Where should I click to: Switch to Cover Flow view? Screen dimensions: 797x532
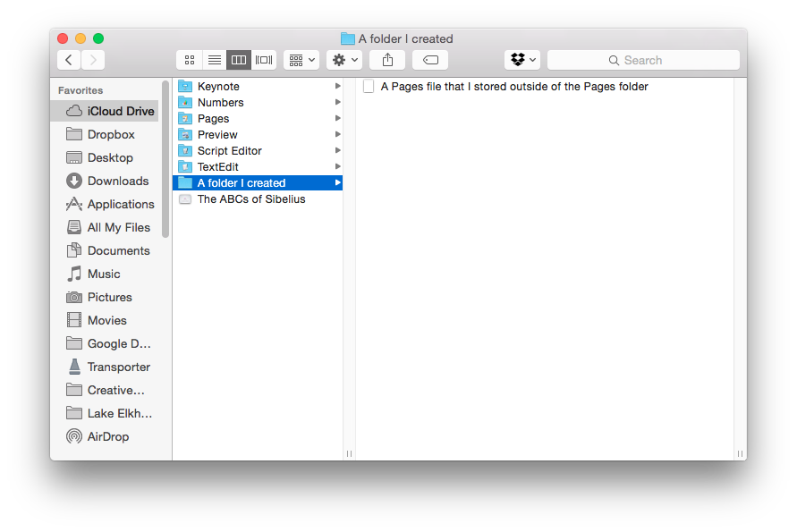264,60
